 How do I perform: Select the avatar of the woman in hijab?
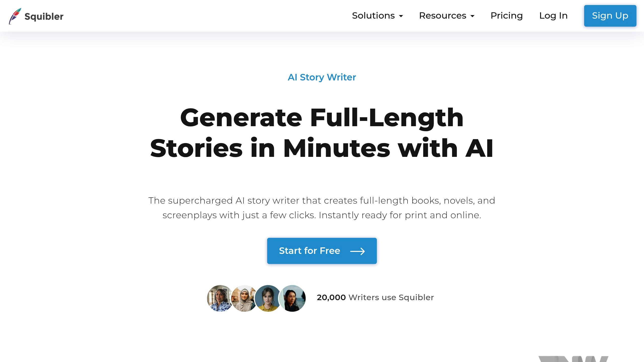click(244, 298)
